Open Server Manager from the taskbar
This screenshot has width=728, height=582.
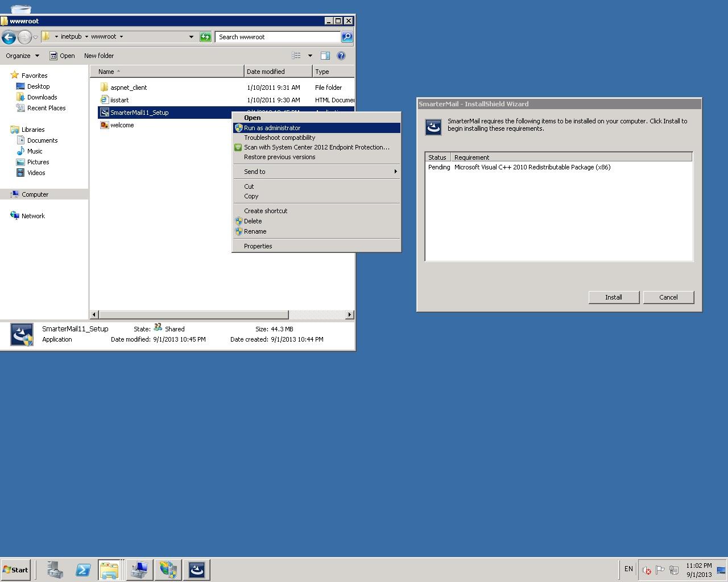click(x=55, y=569)
